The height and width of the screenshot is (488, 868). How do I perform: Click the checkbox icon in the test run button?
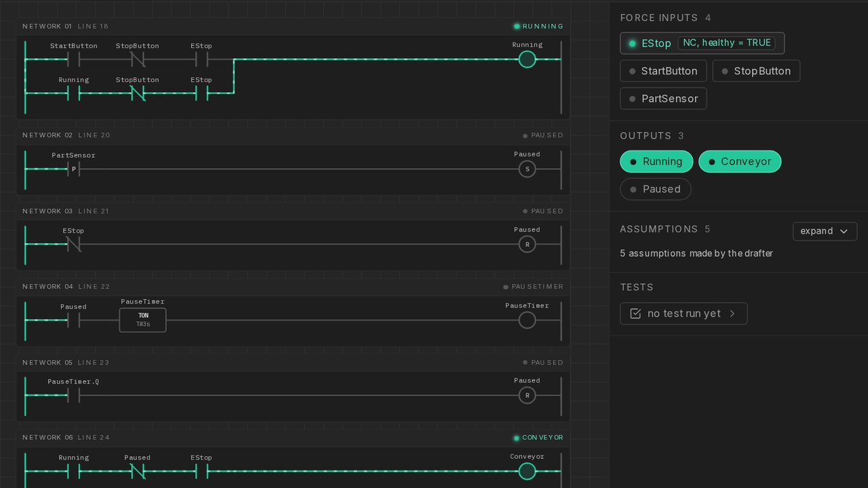(x=635, y=314)
